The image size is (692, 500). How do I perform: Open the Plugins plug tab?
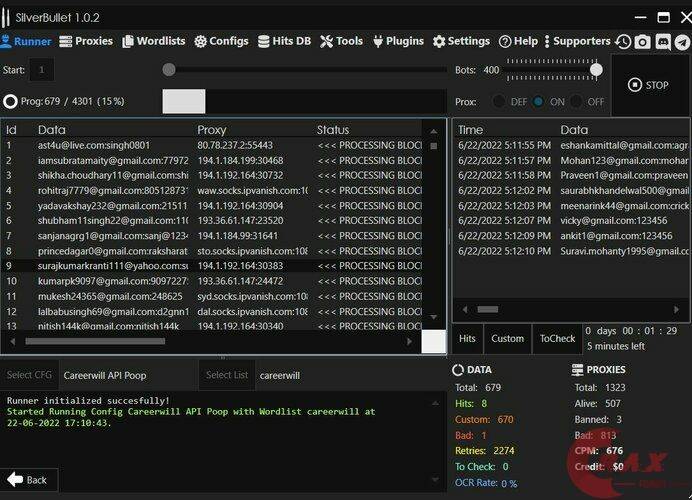[x=399, y=42]
